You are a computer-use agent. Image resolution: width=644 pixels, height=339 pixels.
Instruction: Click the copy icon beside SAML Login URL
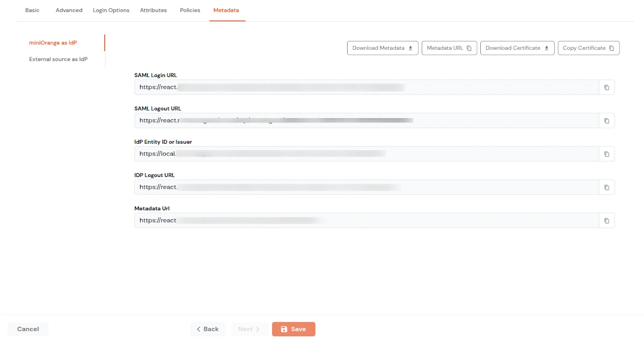click(x=606, y=87)
